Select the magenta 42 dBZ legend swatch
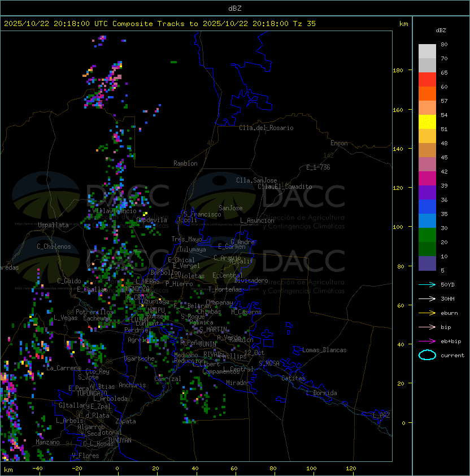This screenshot has height=476, width=470. click(x=427, y=178)
